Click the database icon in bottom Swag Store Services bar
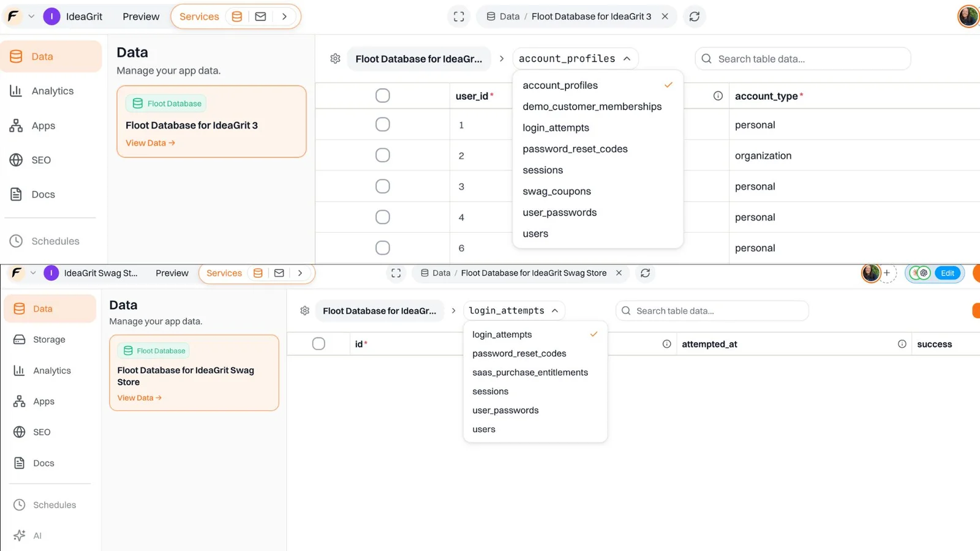This screenshot has width=980, height=551. click(x=258, y=273)
